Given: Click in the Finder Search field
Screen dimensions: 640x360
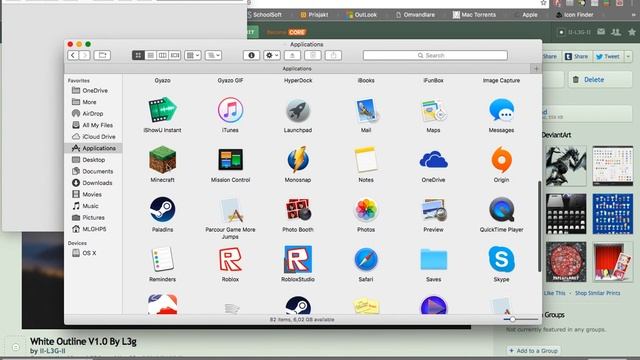Looking at the screenshot, I should pyautogui.click(x=435, y=55).
